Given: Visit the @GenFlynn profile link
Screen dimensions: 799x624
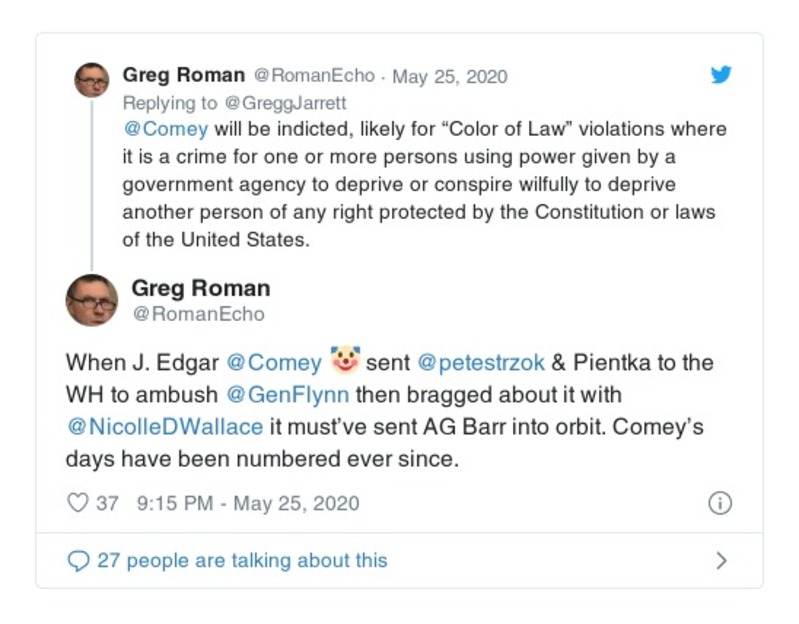Looking at the screenshot, I should point(289,394).
